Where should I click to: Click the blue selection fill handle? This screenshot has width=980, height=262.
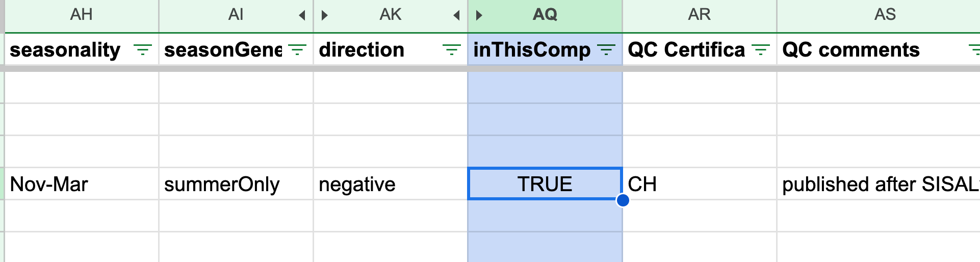point(623,200)
